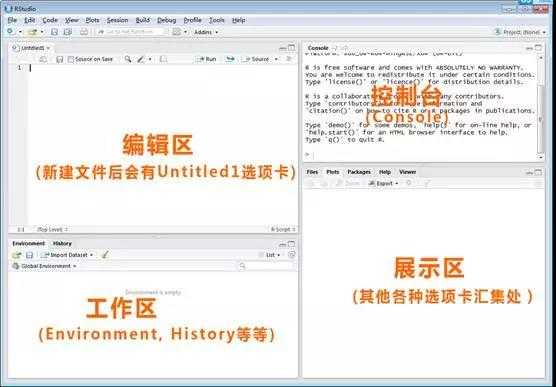
Task: Click the Save icon in the main toolbar
Action: [x=54, y=32]
